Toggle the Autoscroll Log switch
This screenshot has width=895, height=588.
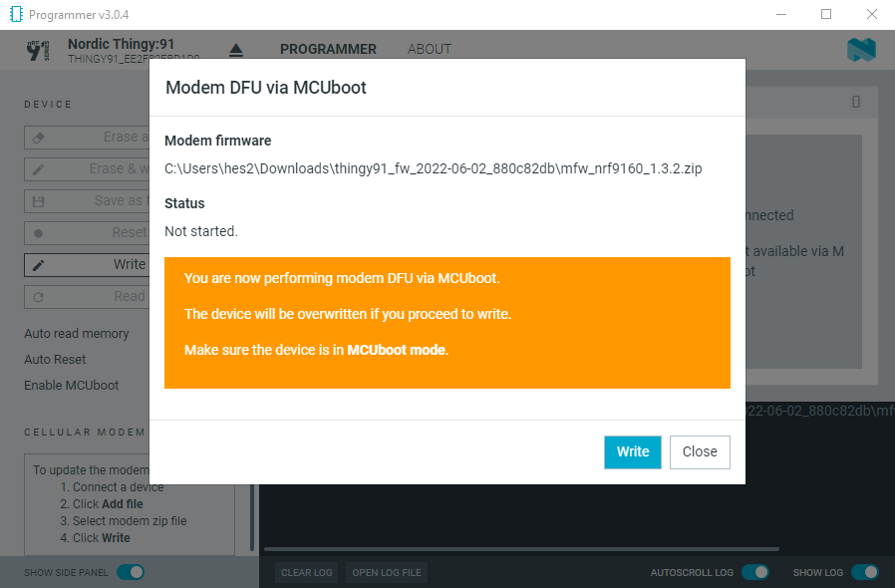755,572
